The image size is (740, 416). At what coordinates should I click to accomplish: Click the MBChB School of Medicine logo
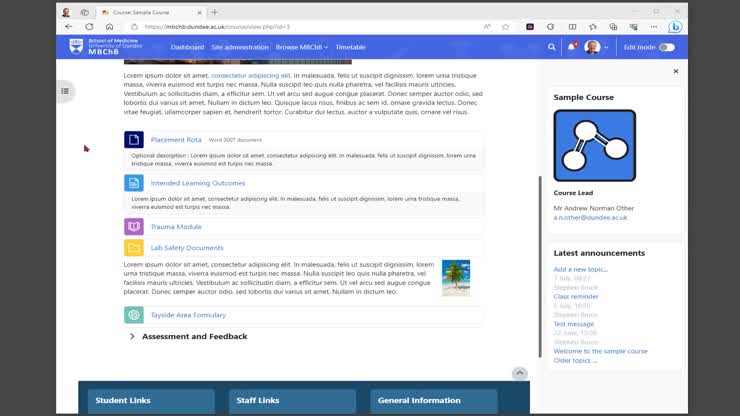pos(105,47)
